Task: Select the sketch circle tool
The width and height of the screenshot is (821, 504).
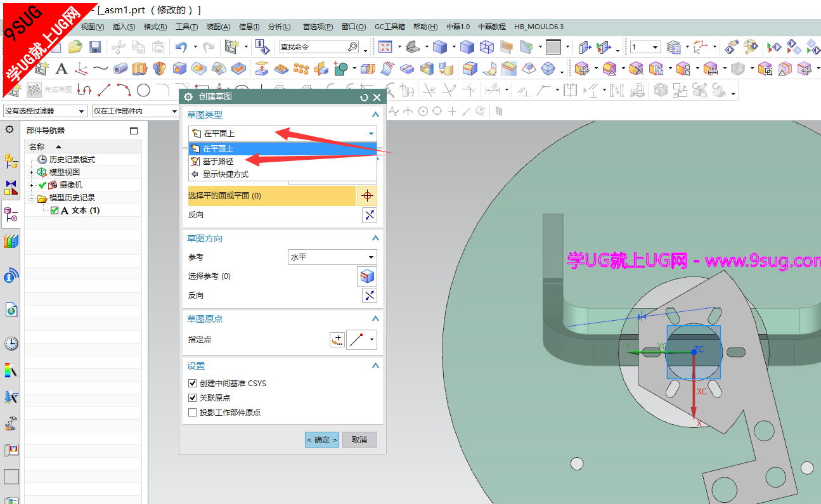Action: pos(143,90)
